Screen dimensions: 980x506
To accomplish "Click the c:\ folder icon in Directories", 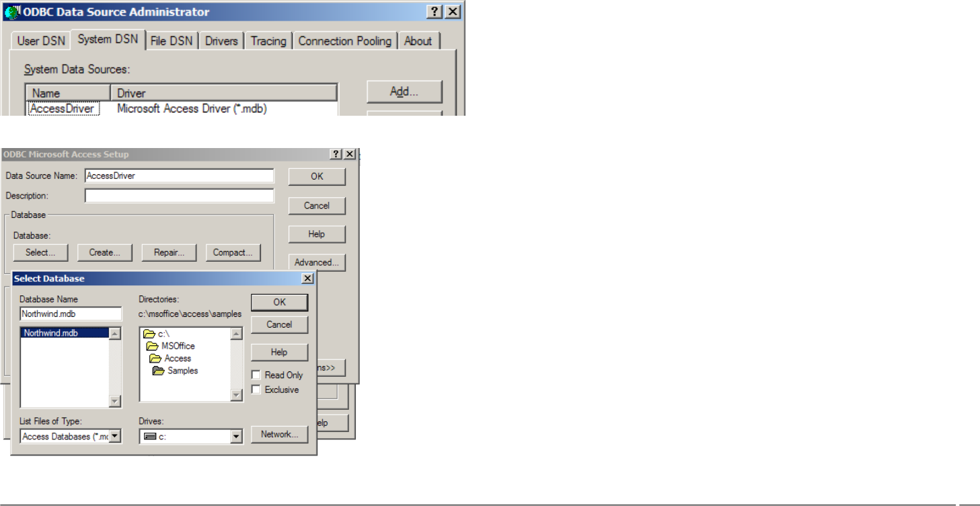I will pos(149,334).
